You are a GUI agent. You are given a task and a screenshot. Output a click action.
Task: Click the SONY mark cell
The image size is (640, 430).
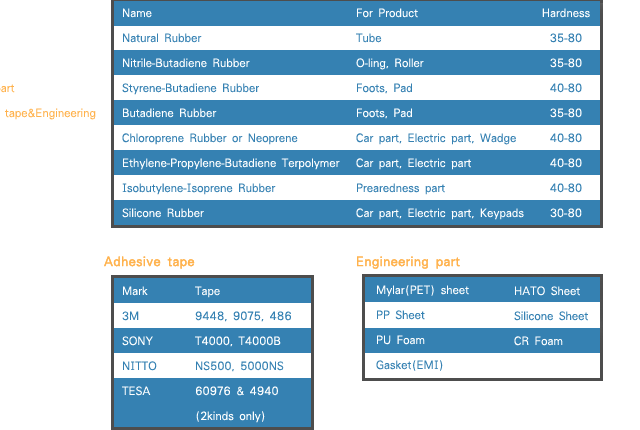[x=138, y=341]
